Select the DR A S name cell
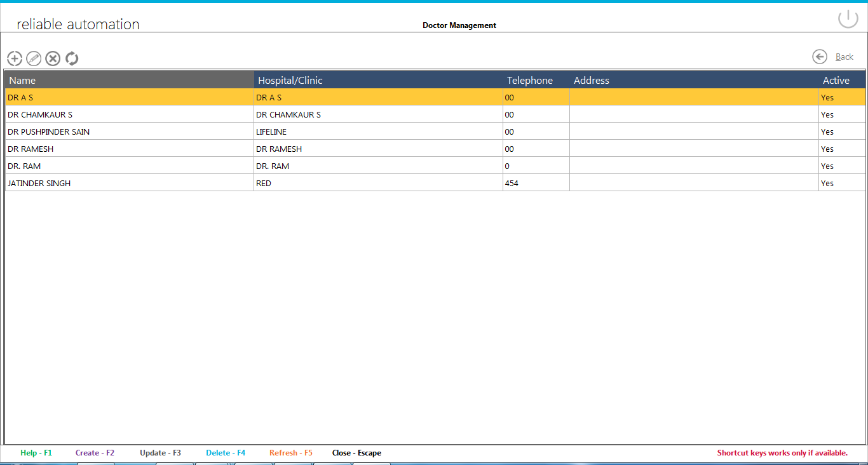868x465 pixels. [130, 97]
